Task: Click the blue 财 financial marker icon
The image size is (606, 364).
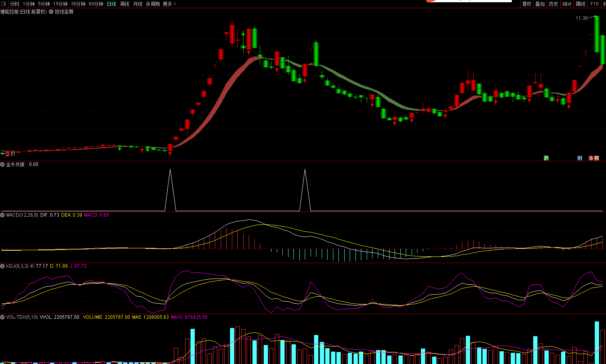Action: (580, 158)
